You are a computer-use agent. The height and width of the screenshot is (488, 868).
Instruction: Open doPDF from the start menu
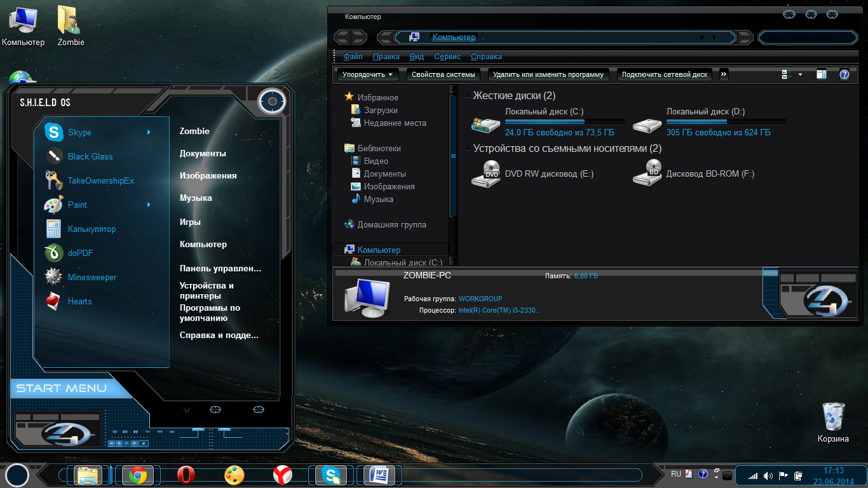[81, 253]
